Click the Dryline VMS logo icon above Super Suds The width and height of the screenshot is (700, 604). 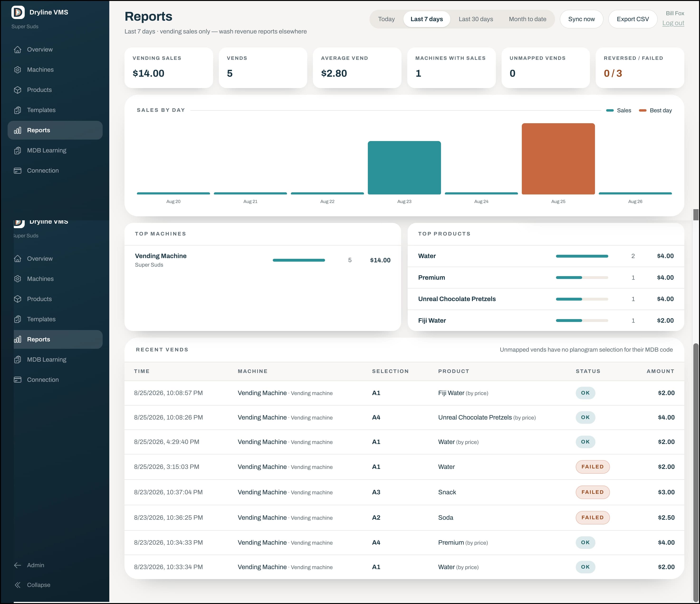point(18,13)
